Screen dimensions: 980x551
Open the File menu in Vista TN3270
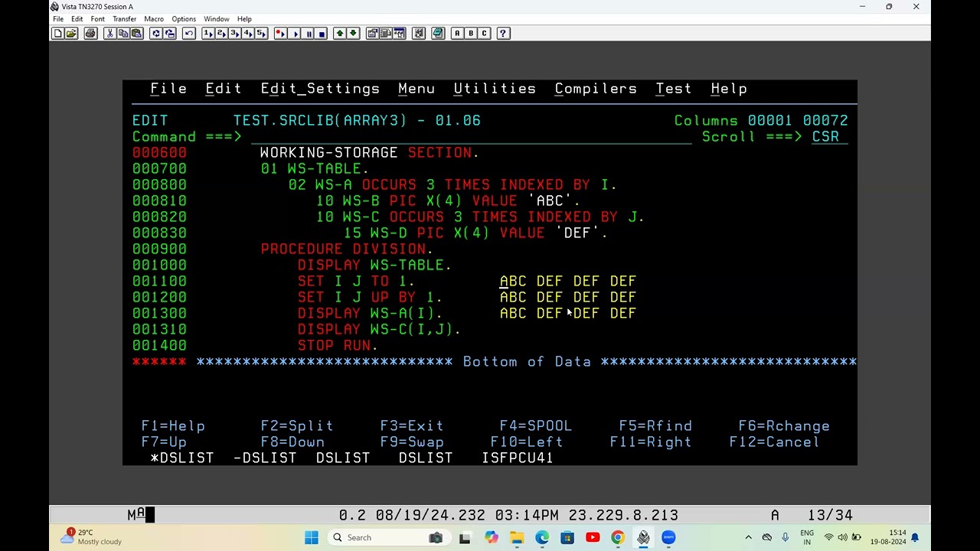coord(58,18)
